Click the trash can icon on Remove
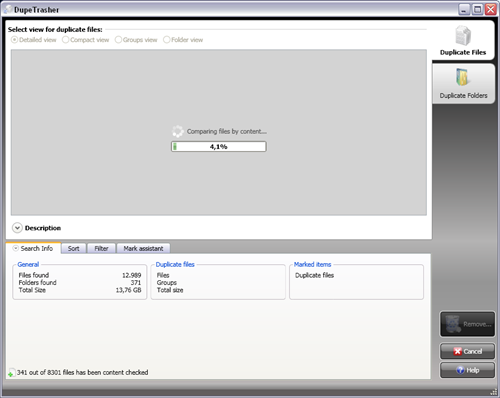 click(453, 324)
